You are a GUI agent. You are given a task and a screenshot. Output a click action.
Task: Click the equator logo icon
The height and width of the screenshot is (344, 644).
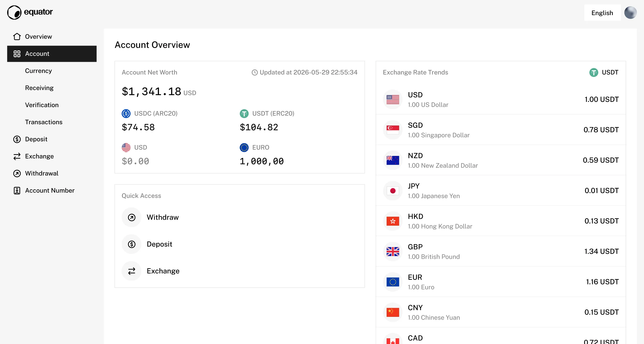pos(14,12)
